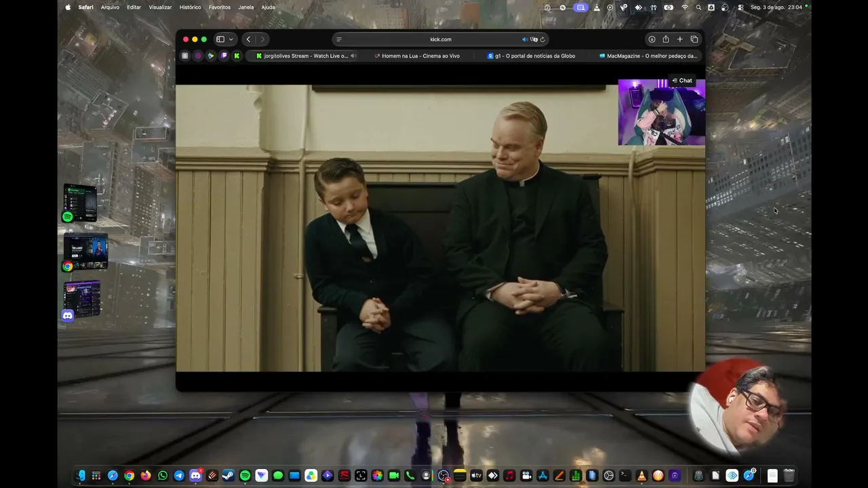The height and width of the screenshot is (488, 868).
Task: Open Firefox from the Dock
Action: click(146, 476)
